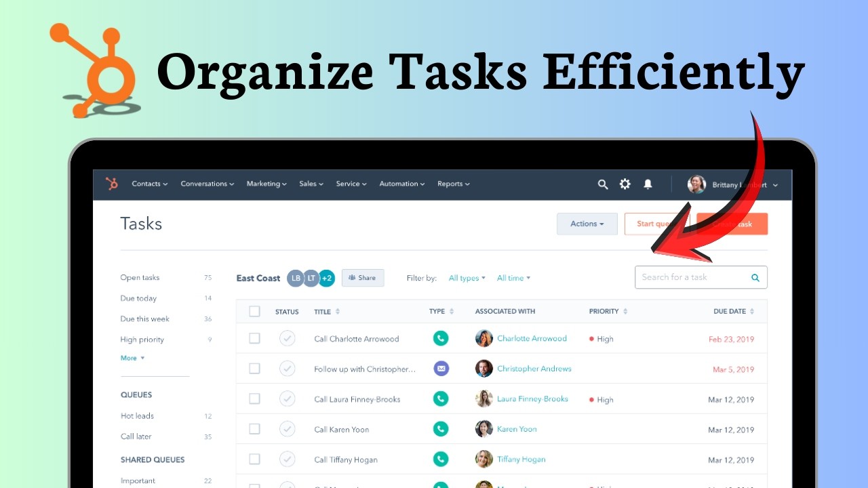This screenshot has width=868, height=488.
Task: Click the call icon for Karen Yoon task
Action: (441, 429)
